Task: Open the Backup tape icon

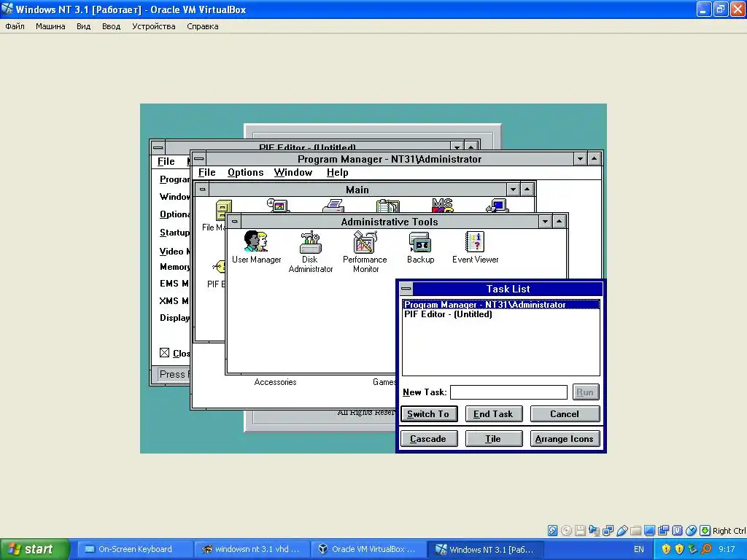Action: tap(420, 242)
